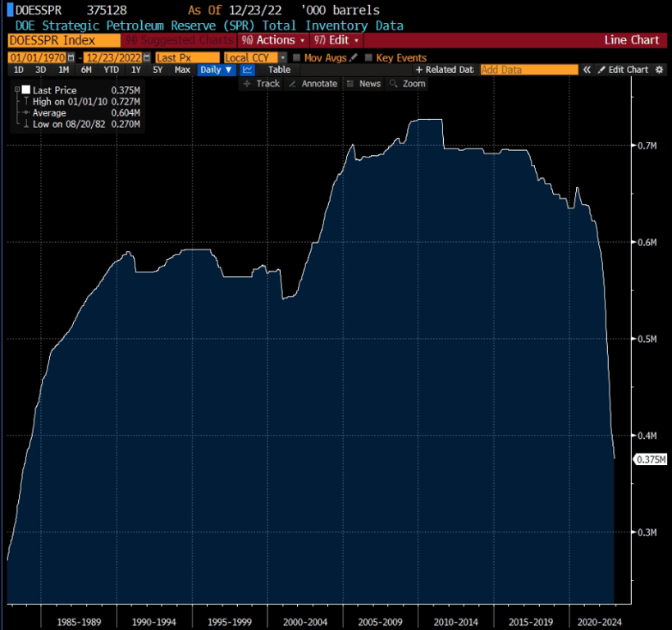The height and width of the screenshot is (630, 672).
Task: Click the Add Data input field
Action: [x=529, y=70]
